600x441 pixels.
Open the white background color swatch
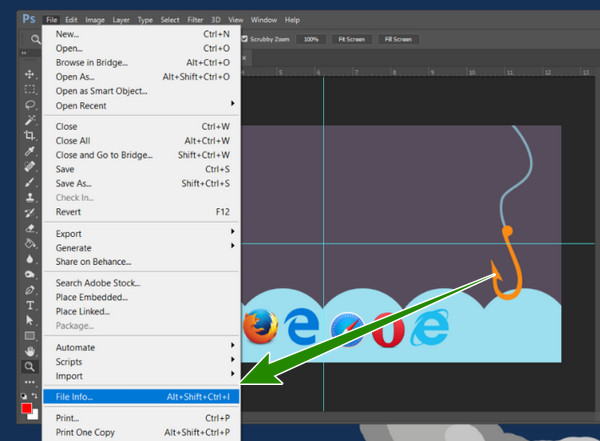point(34,415)
